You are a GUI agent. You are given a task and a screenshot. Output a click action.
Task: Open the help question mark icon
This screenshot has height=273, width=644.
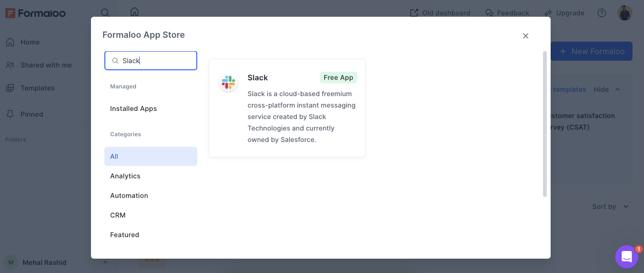[602, 13]
